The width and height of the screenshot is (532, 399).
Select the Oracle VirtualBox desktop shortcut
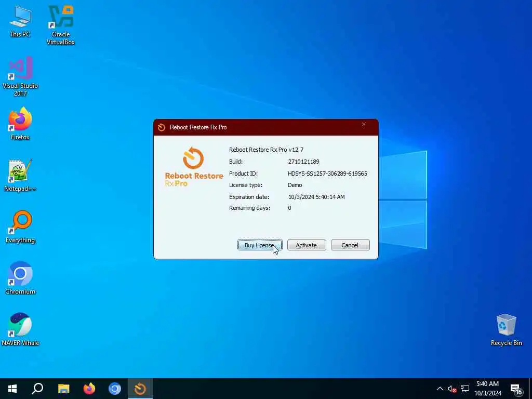click(61, 25)
